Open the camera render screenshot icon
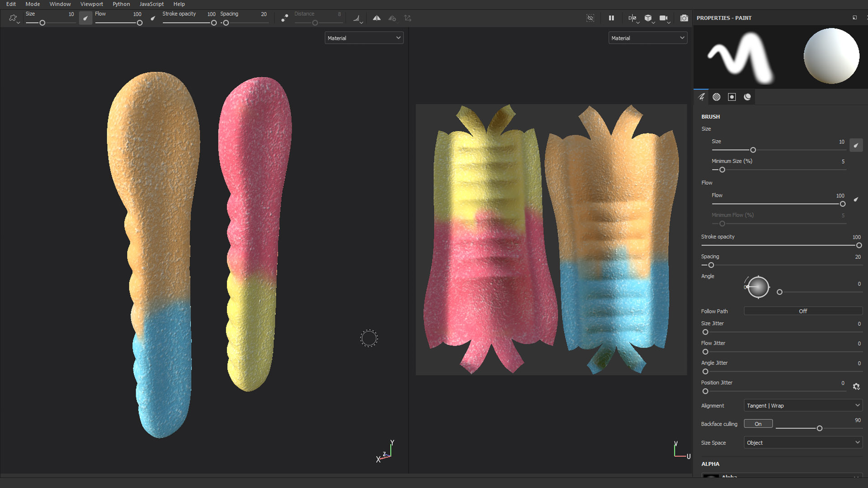 click(684, 18)
